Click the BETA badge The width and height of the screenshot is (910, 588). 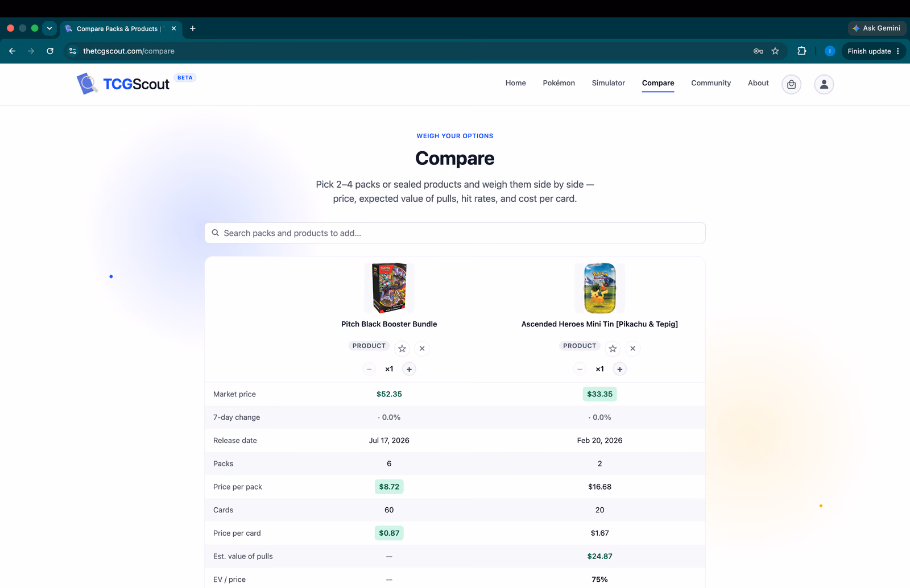click(185, 78)
